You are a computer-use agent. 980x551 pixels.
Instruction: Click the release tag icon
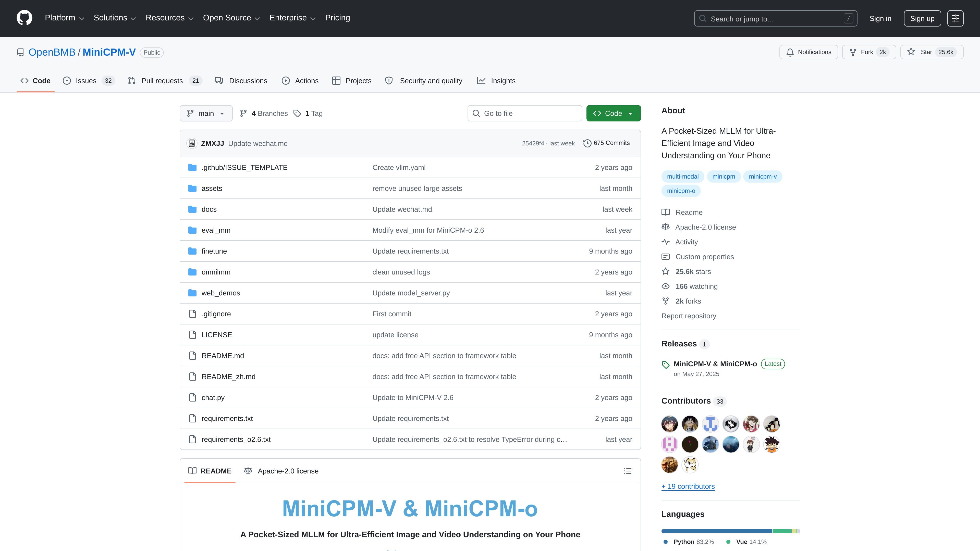click(x=665, y=365)
